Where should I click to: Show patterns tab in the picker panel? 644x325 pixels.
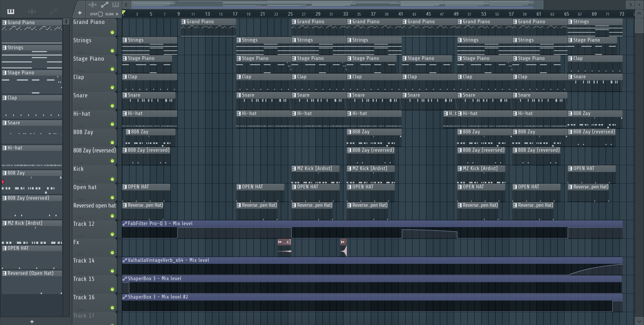[x=11, y=11]
